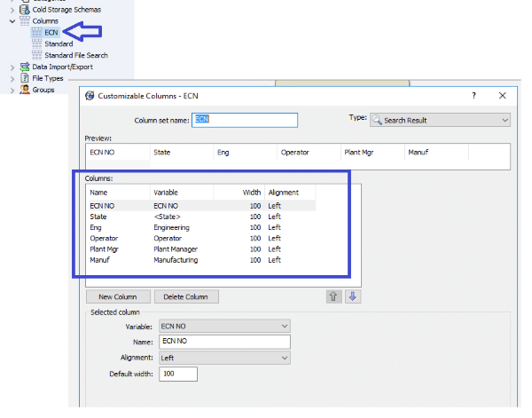
Task: Expand the Cold Storage Schemas node
Action: (x=12, y=10)
